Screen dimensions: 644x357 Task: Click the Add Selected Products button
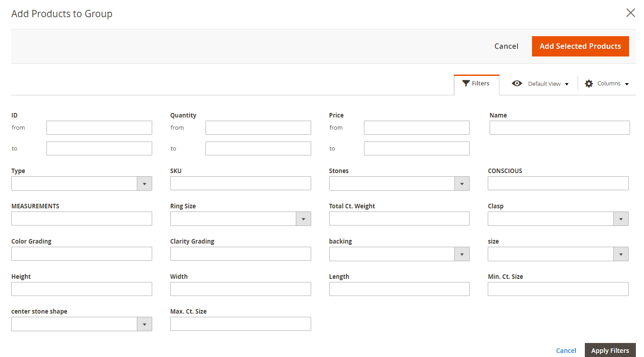[x=580, y=46]
